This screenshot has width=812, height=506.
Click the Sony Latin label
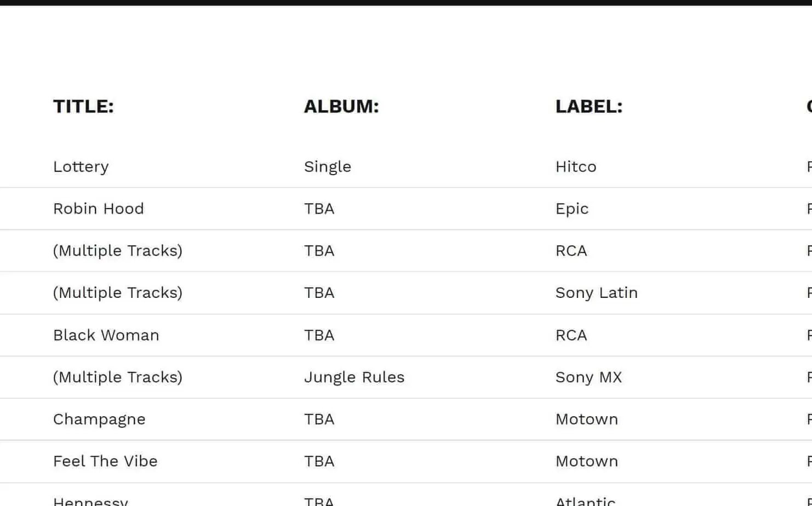597,293
